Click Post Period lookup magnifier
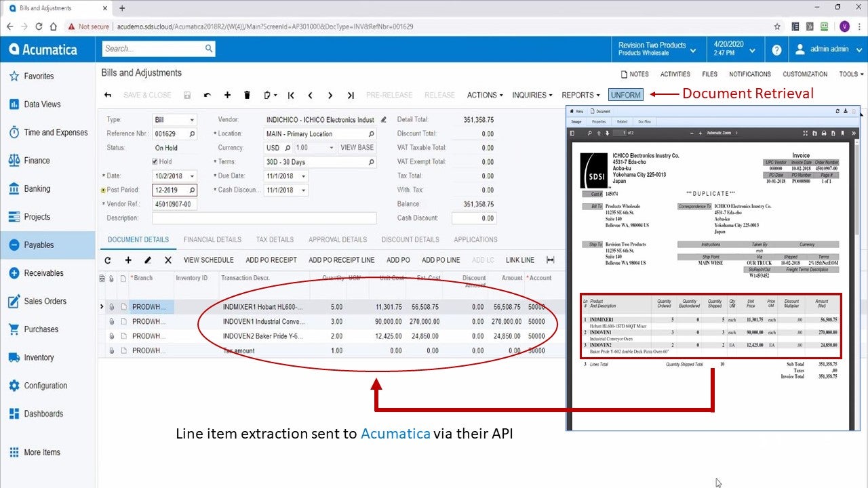The height and width of the screenshot is (488, 868). click(x=192, y=190)
